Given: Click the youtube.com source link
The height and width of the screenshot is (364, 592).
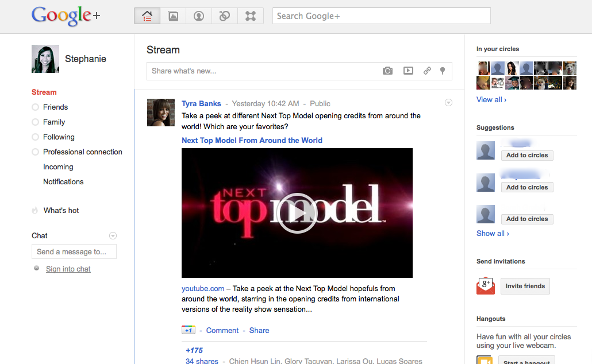Looking at the screenshot, I should coord(203,289).
